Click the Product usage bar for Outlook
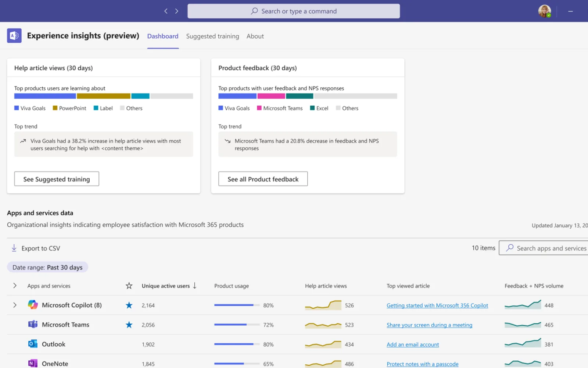The width and height of the screenshot is (588, 368). [x=237, y=344]
